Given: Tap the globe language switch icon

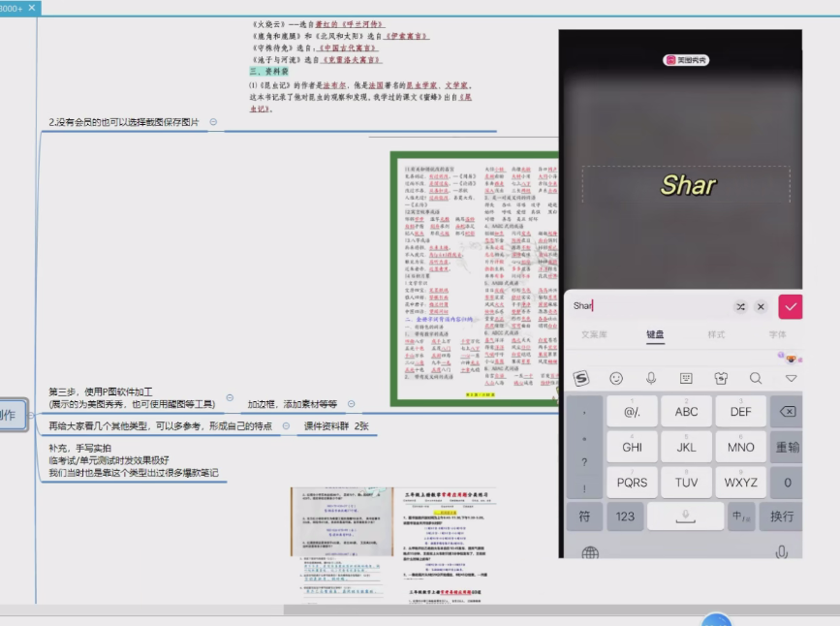Looking at the screenshot, I should pyautogui.click(x=589, y=553).
